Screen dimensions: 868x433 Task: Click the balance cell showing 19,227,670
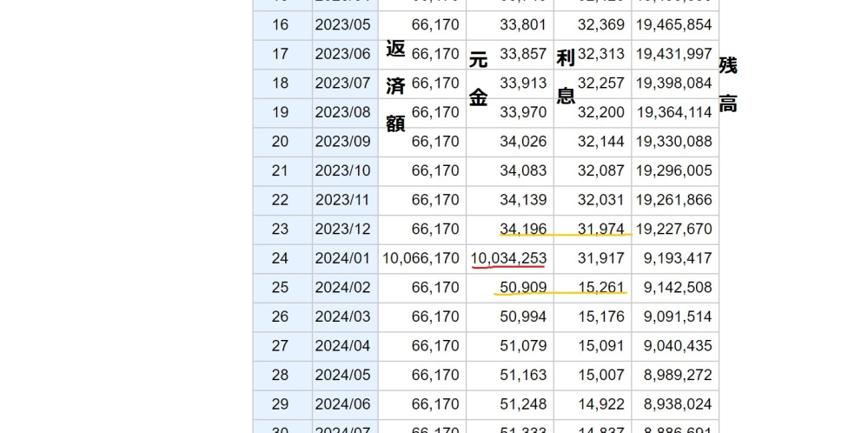click(x=674, y=230)
